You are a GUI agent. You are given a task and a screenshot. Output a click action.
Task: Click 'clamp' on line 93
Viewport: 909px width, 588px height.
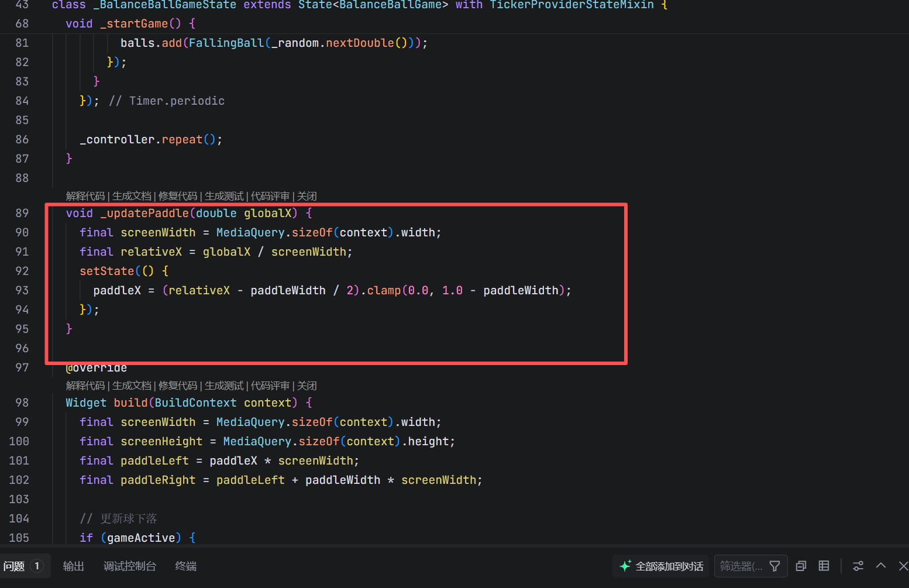tap(384, 290)
